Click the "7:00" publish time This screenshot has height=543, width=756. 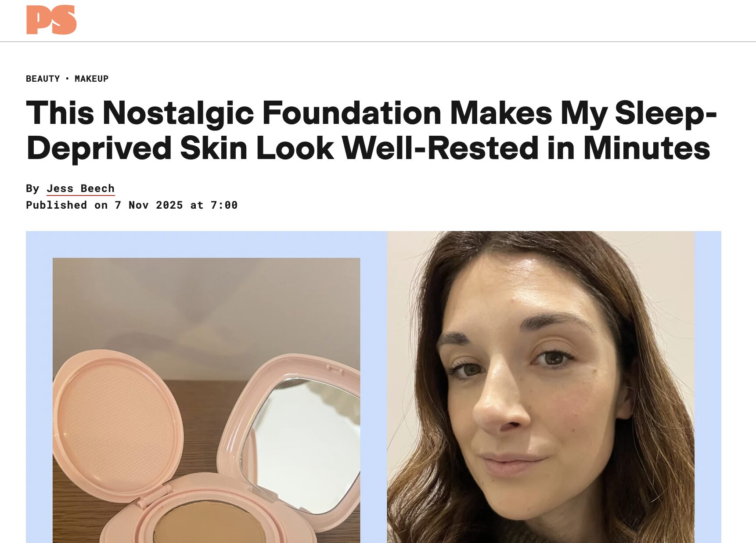224,205
